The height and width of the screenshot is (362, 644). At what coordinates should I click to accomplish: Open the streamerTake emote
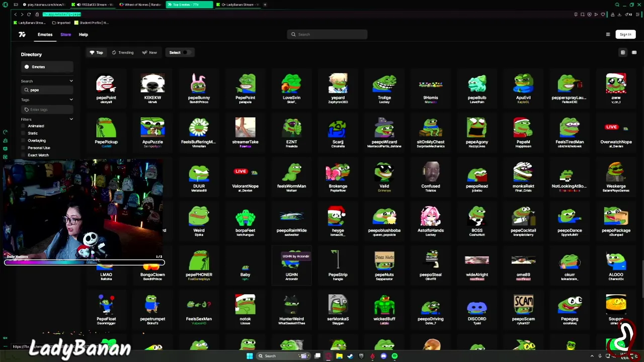(x=245, y=133)
